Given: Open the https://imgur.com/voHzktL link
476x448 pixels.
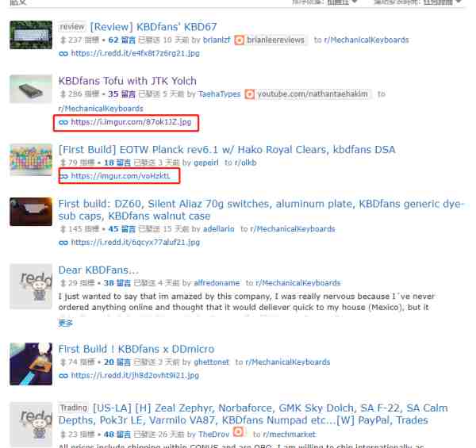Looking at the screenshot, I should (121, 176).
